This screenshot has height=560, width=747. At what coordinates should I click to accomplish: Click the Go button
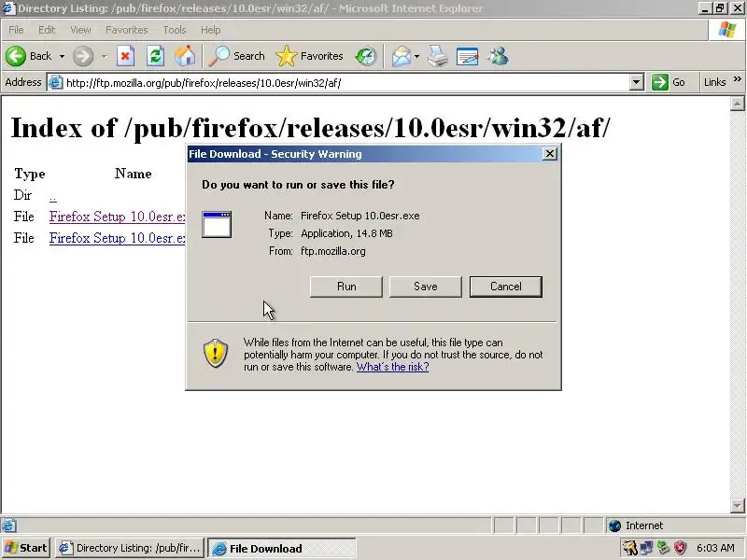pyautogui.click(x=669, y=82)
